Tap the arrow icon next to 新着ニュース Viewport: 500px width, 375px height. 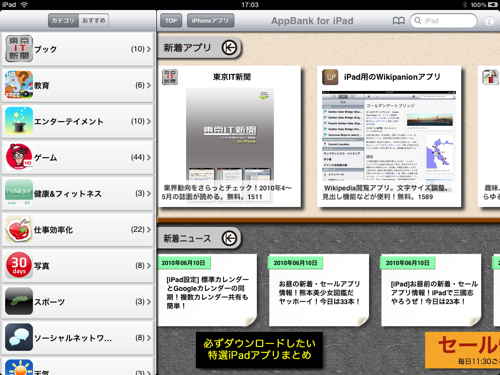229,238
